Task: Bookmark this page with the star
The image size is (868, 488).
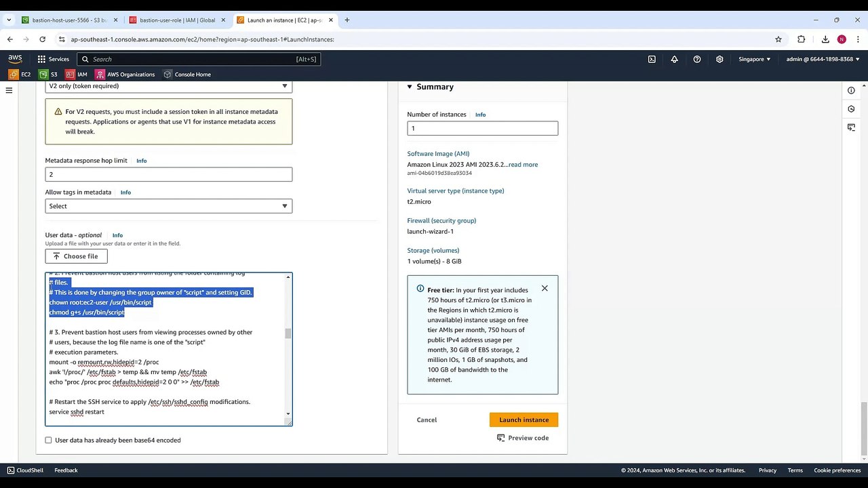Action: click(x=778, y=39)
